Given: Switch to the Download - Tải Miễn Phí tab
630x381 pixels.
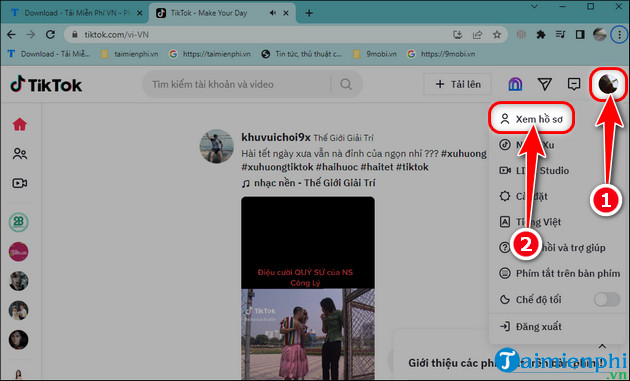Looking at the screenshot, I should coord(76,13).
